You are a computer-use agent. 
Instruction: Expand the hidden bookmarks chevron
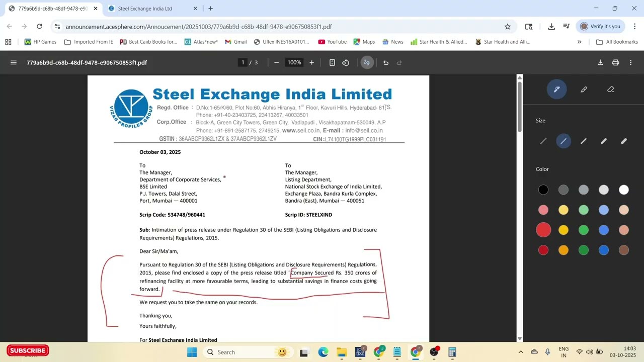(580, 42)
